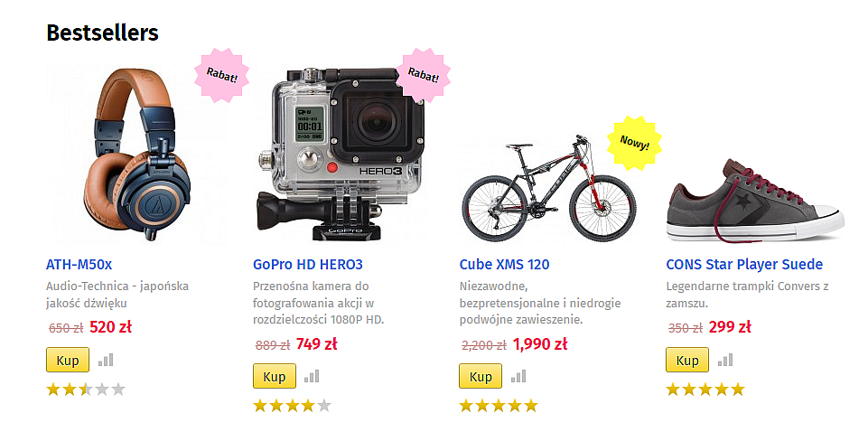
Task: Click the compare bars icon for Cube XMS 120
Action: (x=518, y=377)
